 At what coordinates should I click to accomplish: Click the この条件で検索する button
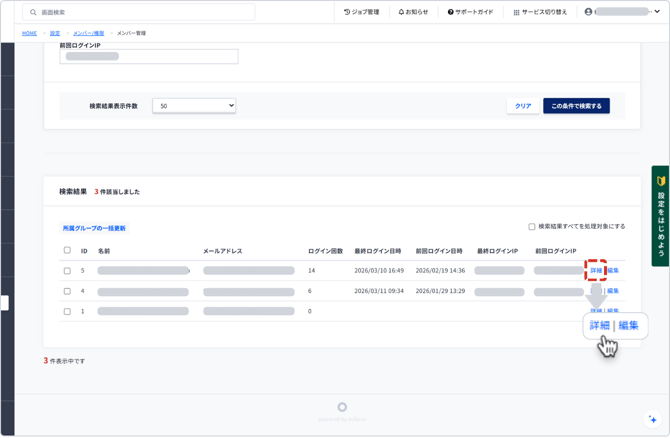(576, 105)
